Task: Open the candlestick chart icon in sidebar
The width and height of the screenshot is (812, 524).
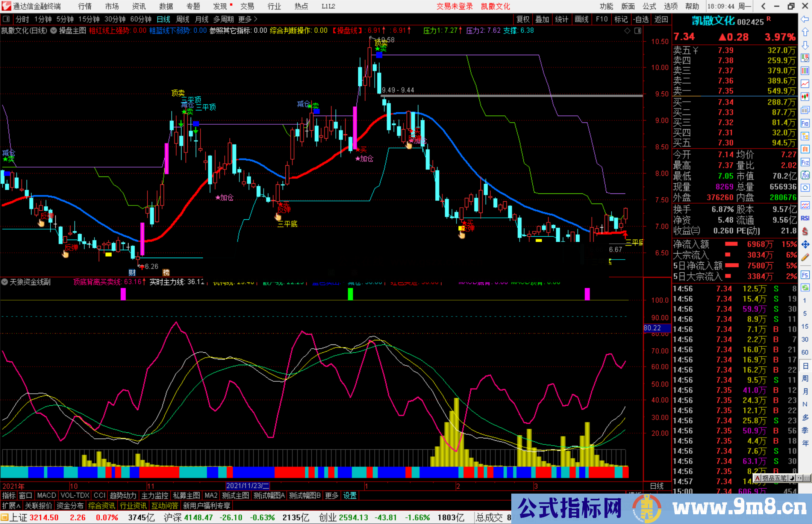Action: [x=805, y=97]
